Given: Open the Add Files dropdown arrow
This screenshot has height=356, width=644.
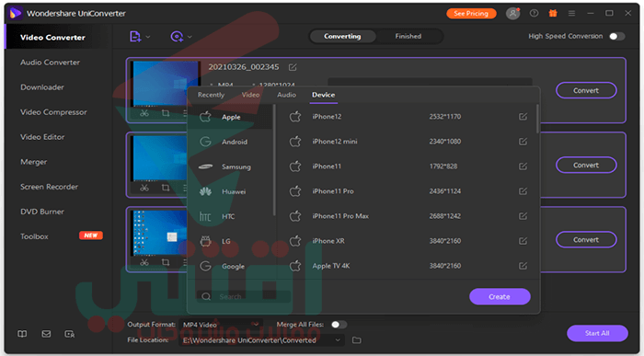Looking at the screenshot, I should click(x=148, y=37).
